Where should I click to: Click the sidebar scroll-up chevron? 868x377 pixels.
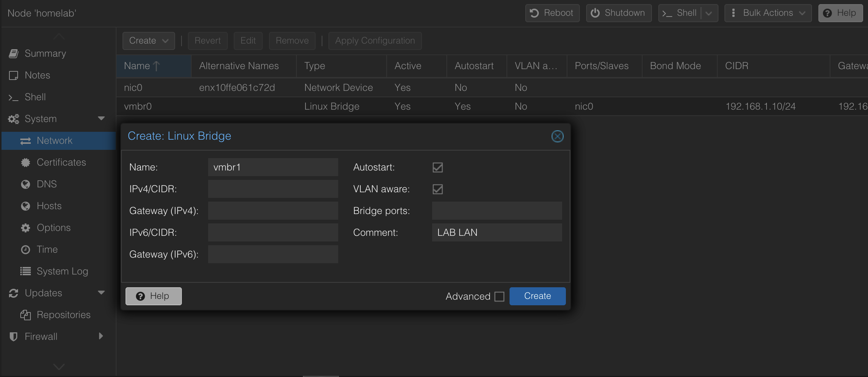pos(59,36)
